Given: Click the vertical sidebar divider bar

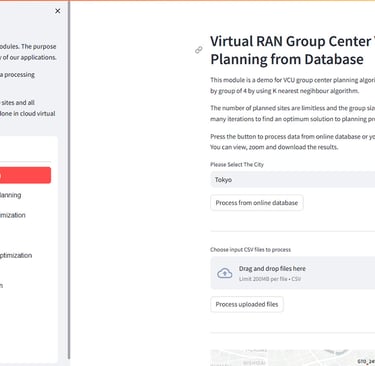Looking at the screenshot, I should [x=69, y=180].
